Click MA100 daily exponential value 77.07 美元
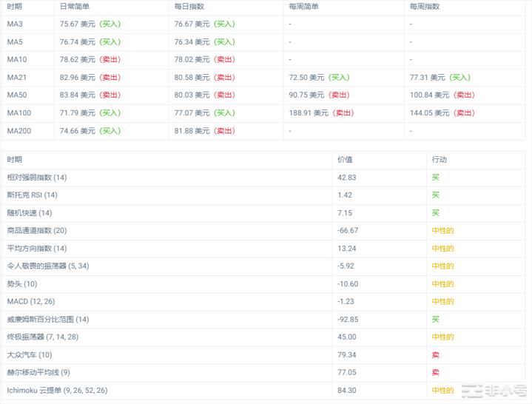Image resolution: width=532 pixels, height=404 pixels. 192,113
